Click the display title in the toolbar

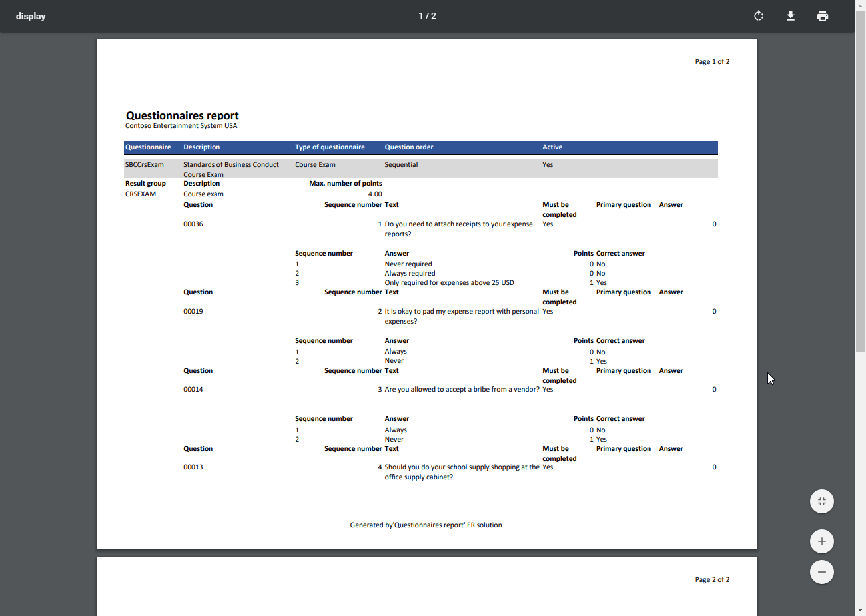(x=31, y=15)
